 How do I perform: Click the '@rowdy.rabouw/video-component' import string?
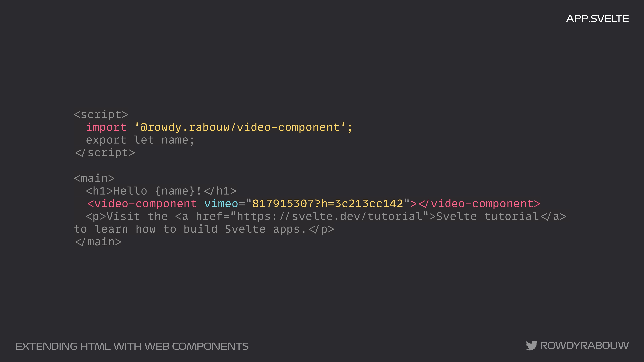click(x=240, y=127)
